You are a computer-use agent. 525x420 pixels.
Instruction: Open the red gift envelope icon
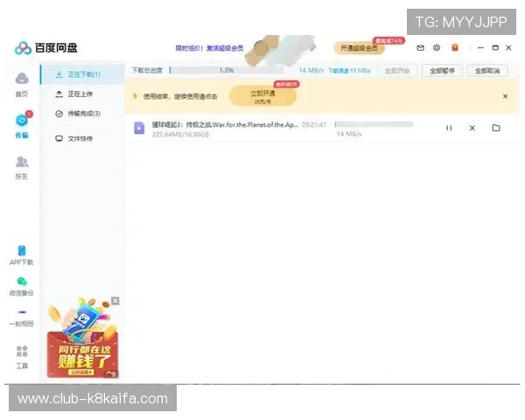455,48
